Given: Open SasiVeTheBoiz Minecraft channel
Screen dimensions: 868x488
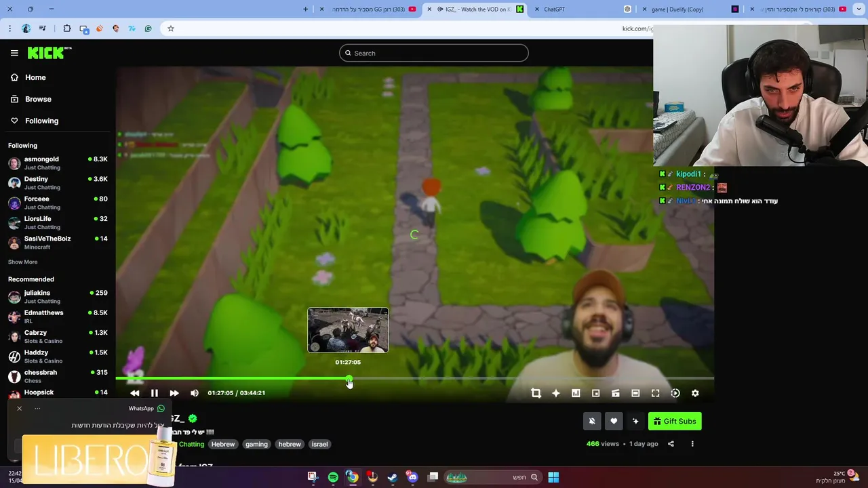Looking at the screenshot, I should [x=58, y=243].
